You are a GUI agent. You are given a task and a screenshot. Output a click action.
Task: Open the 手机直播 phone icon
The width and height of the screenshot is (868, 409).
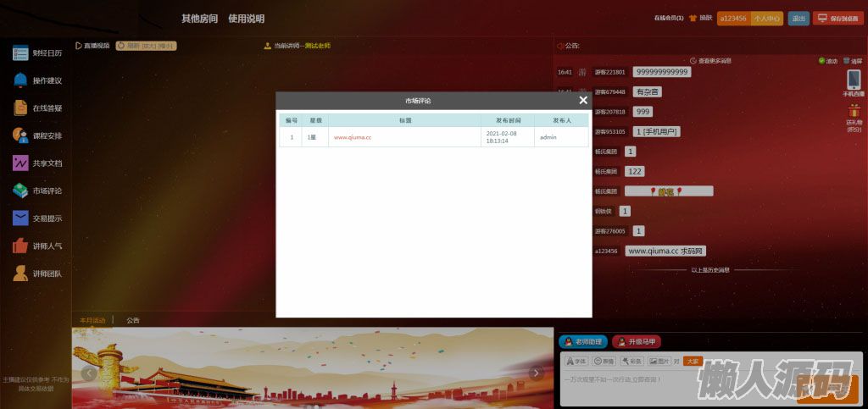(854, 80)
